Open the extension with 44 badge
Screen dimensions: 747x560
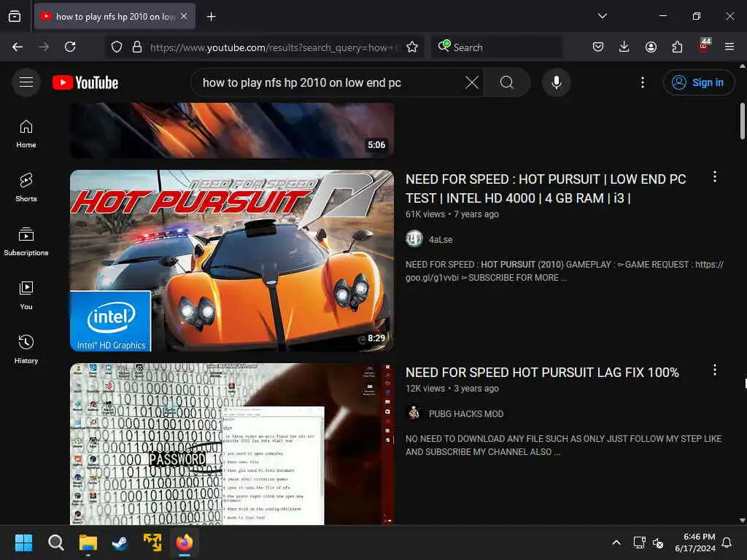pyautogui.click(x=704, y=46)
